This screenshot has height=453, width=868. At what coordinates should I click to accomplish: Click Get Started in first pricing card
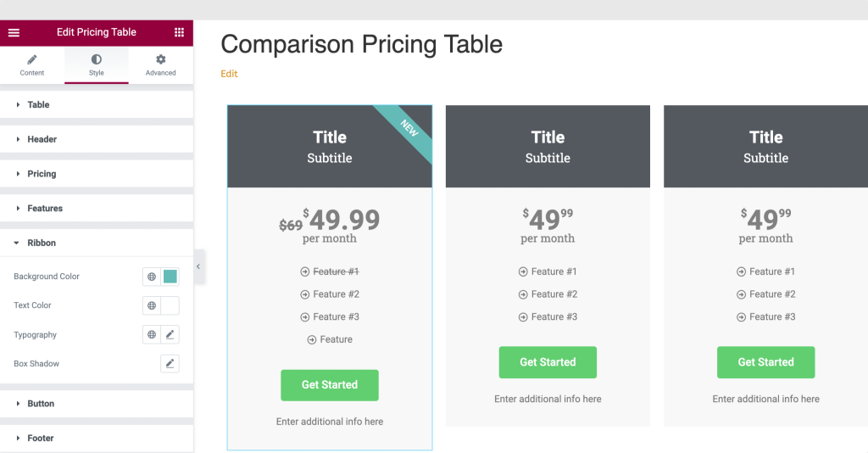point(330,385)
